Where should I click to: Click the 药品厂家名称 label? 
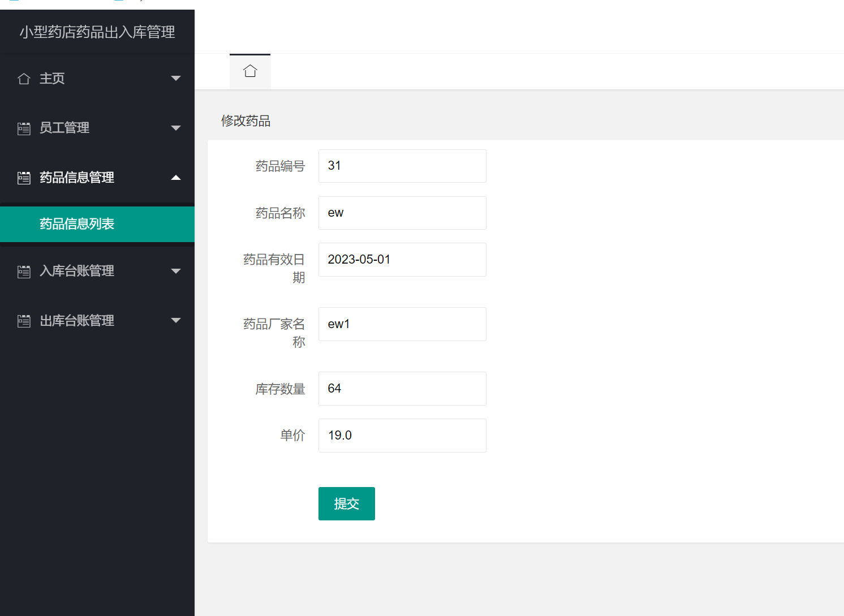(x=274, y=333)
